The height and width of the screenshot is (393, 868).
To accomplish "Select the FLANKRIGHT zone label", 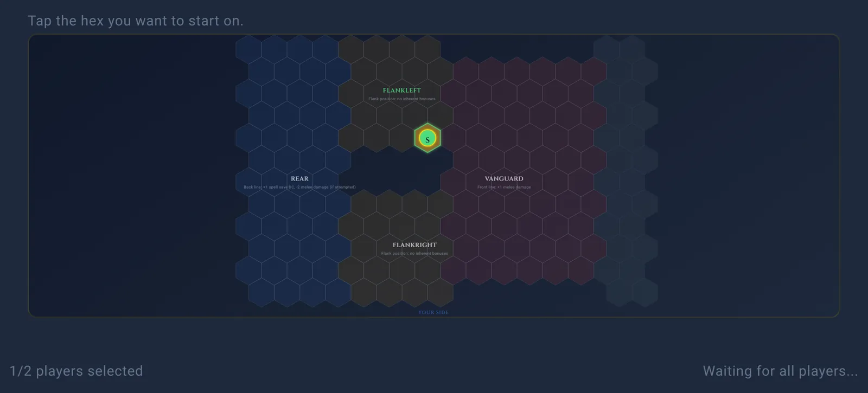I will pyautogui.click(x=414, y=245).
